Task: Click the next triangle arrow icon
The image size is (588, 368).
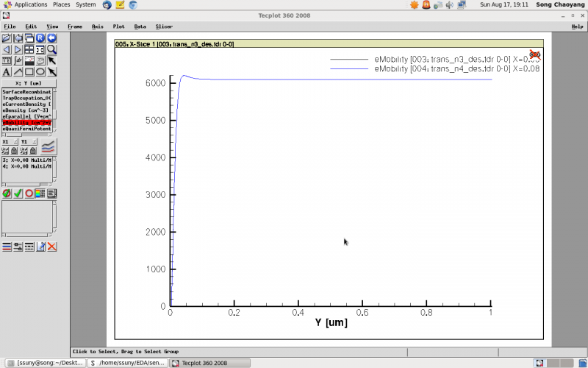Action: point(18,49)
